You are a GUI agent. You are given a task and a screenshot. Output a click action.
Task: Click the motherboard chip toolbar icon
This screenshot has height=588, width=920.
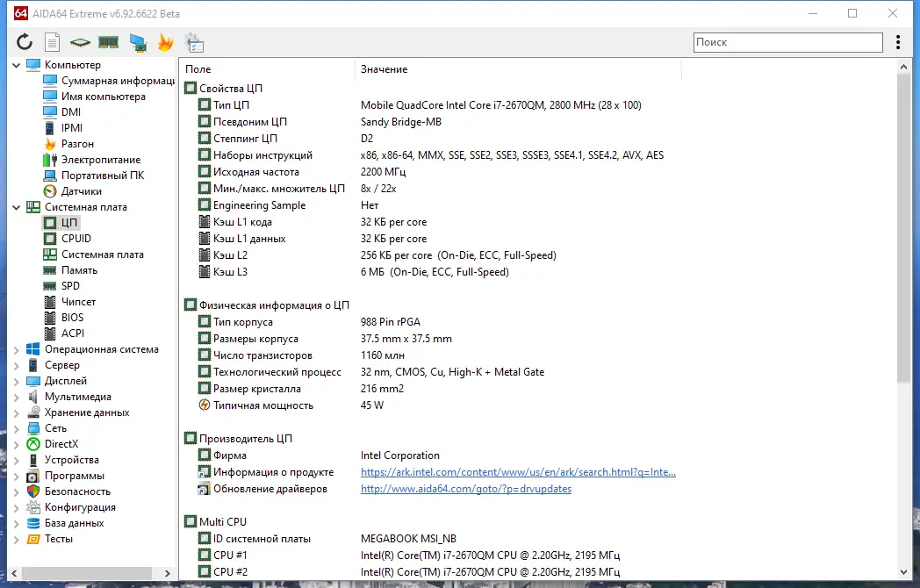click(80, 42)
